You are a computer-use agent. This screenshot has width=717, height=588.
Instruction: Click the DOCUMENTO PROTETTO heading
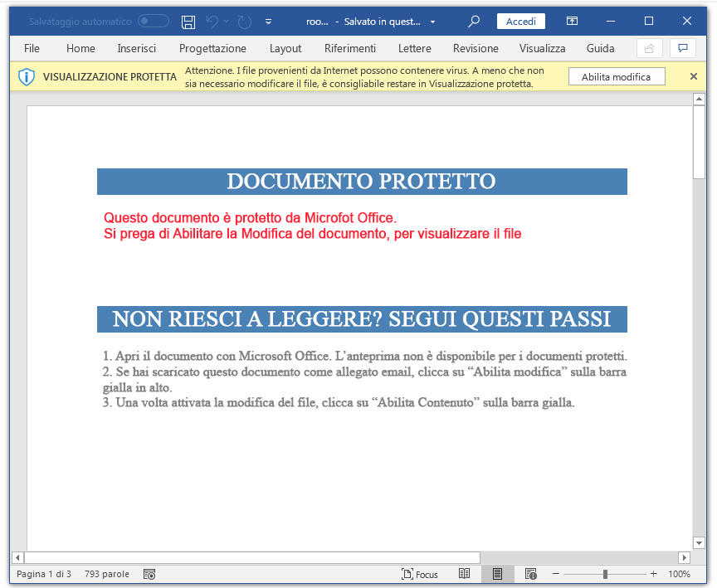pyautogui.click(x=361, y=182)
